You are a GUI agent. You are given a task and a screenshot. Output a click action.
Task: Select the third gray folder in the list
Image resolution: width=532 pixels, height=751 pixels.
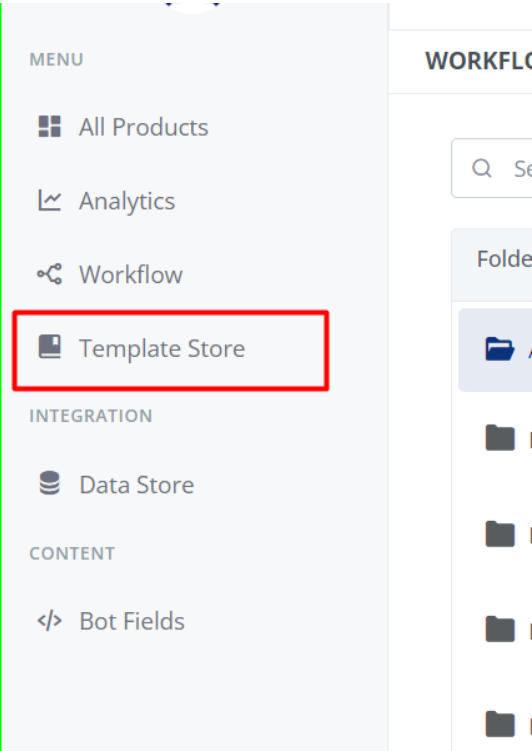[x=500, y=629]
